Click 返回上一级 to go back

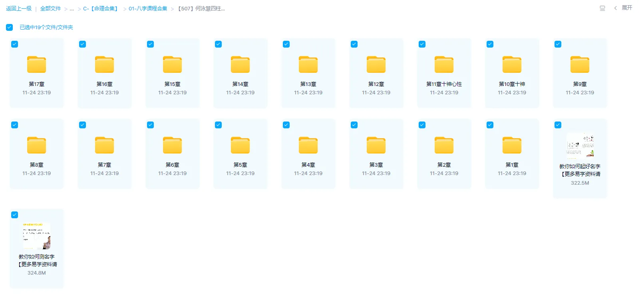[x=19, y=8]
